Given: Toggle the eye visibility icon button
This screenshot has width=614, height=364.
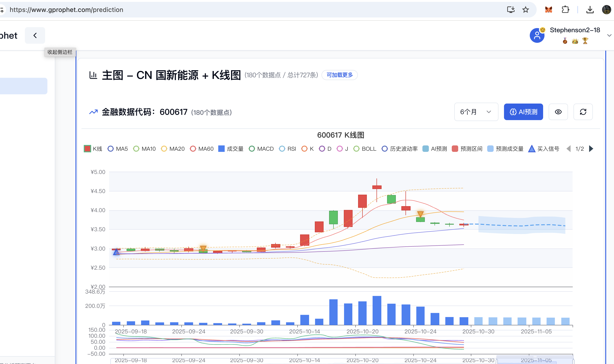Looking at the screenshot, I should click(x=558, y=112).
